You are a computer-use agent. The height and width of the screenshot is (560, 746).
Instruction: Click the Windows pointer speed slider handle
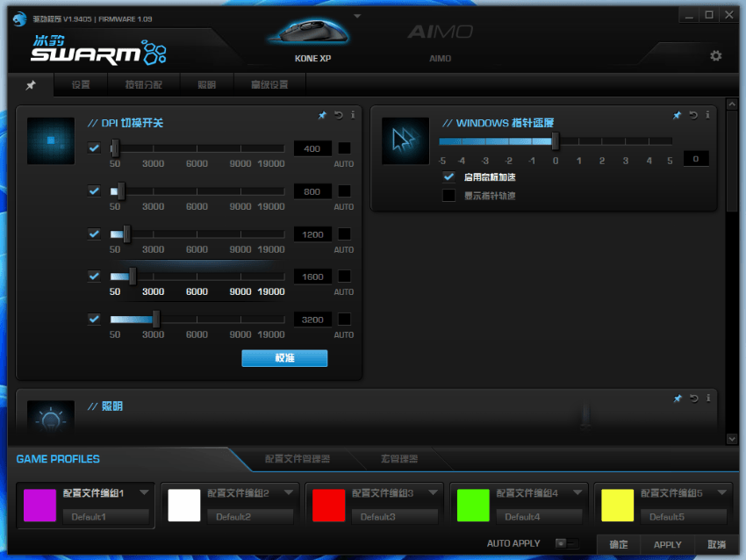(555, 140)
